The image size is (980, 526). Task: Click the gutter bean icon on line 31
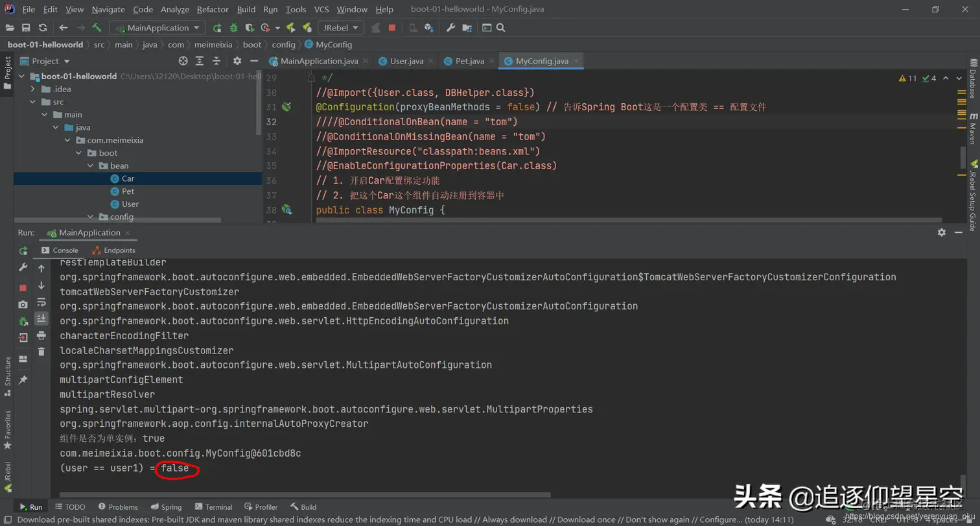point(286,106)
